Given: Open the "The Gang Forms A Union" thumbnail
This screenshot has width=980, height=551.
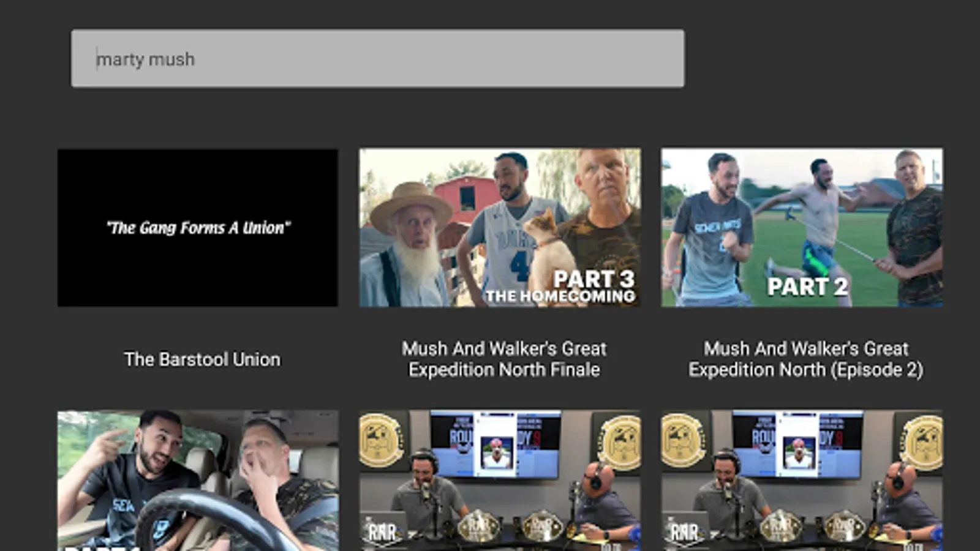Looking at the screenshot, I should click(198, 227).
